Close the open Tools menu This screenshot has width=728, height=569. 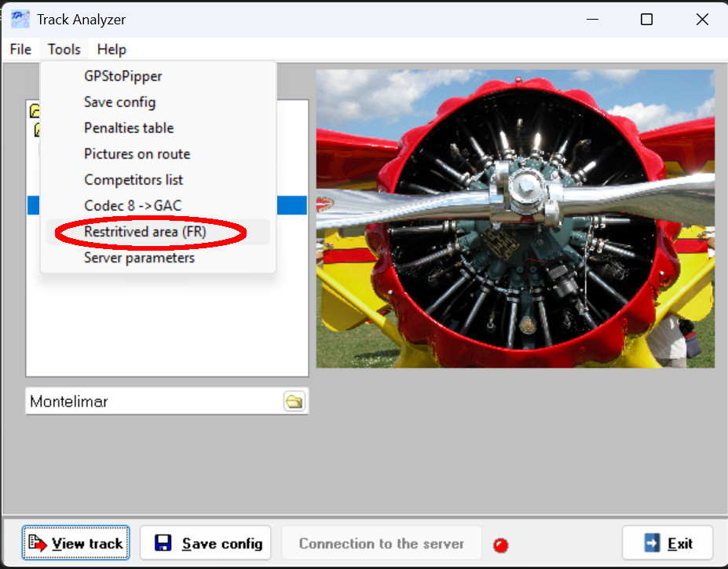(64, 50)
